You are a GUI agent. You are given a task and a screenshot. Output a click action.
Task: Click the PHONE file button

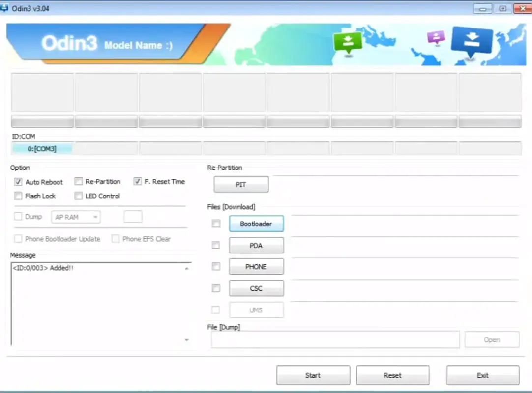pyautogui.click(x=256, y=267)
